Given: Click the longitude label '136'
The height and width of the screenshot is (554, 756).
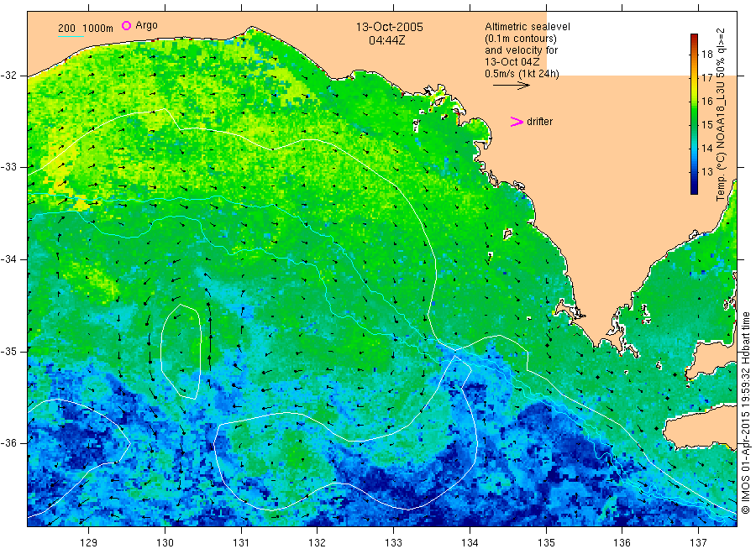Looking at the screenshot, I should 622,543.
